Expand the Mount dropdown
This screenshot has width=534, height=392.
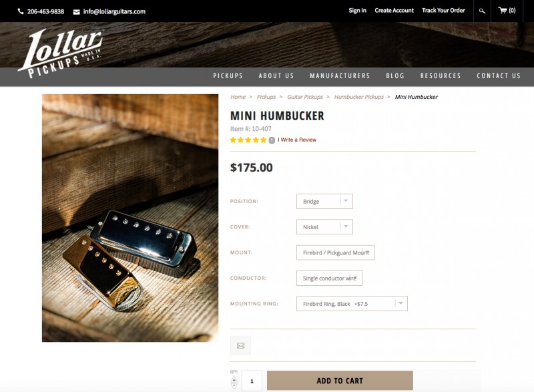336,252
